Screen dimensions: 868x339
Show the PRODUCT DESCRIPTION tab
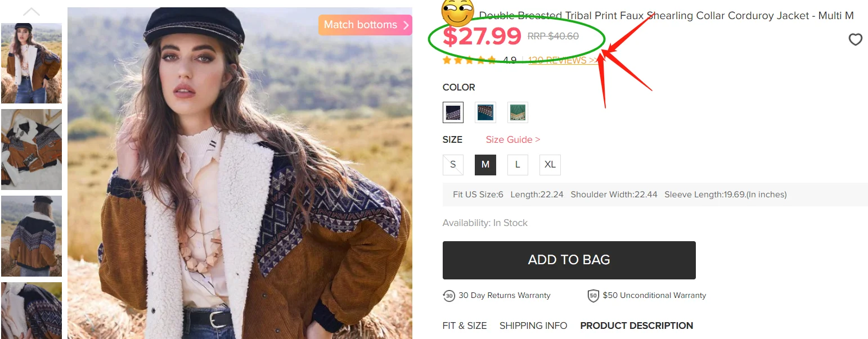636,326
